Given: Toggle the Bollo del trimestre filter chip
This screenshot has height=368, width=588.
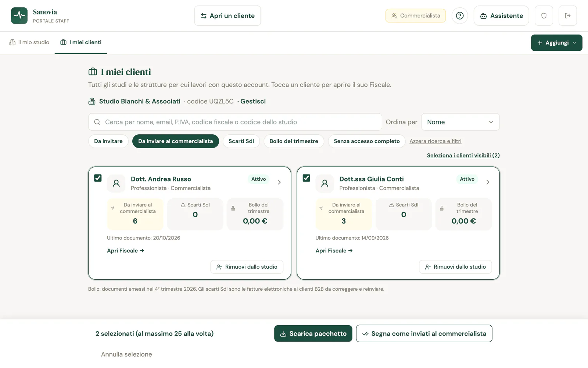Looking at the screenshot, I should pos(294,141).
